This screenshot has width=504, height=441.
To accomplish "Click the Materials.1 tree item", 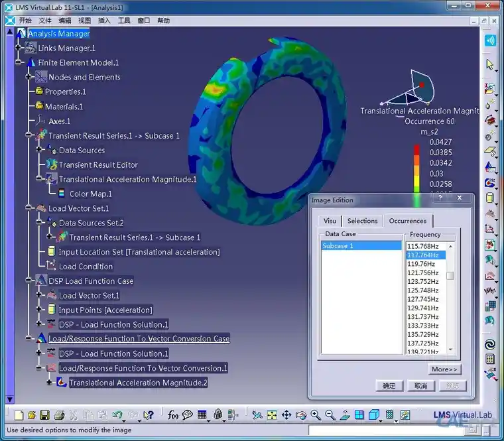I will [x=64, y=106].
